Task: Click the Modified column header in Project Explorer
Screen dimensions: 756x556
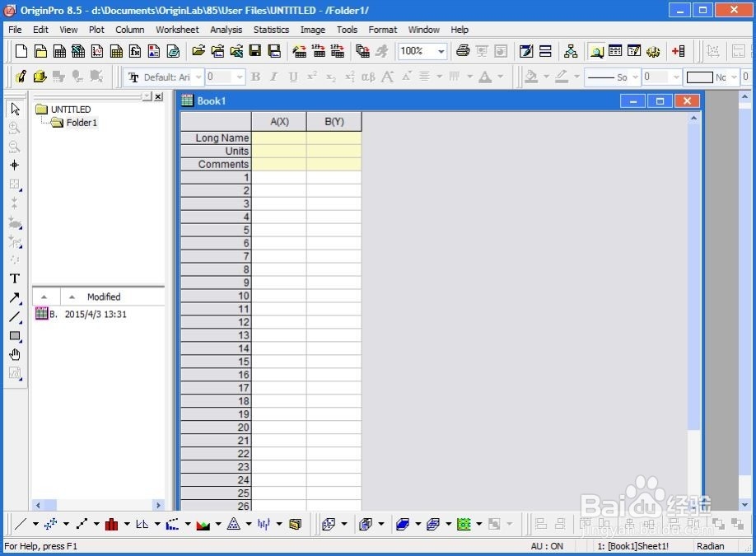Action: tap(104, 297)
